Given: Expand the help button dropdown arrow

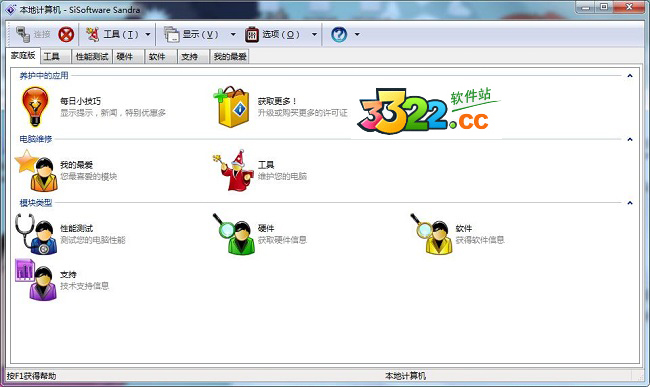Looking at the screenshot, I should (357, 34).
